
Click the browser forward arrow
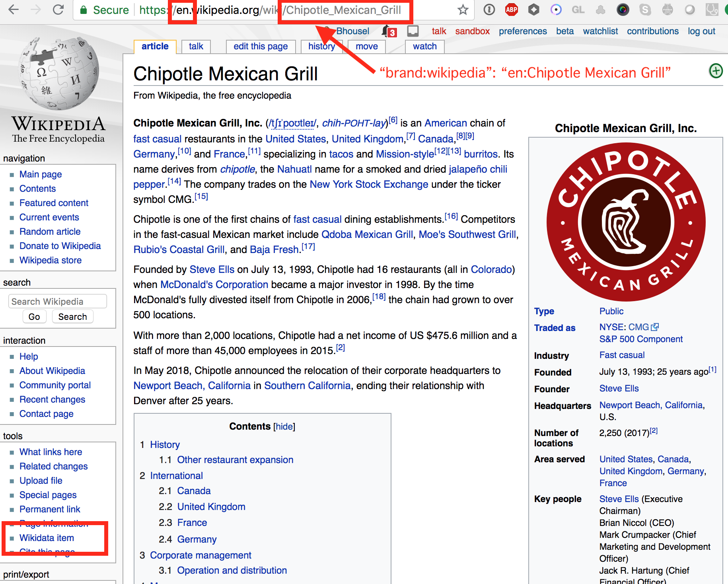coord(36,10)
